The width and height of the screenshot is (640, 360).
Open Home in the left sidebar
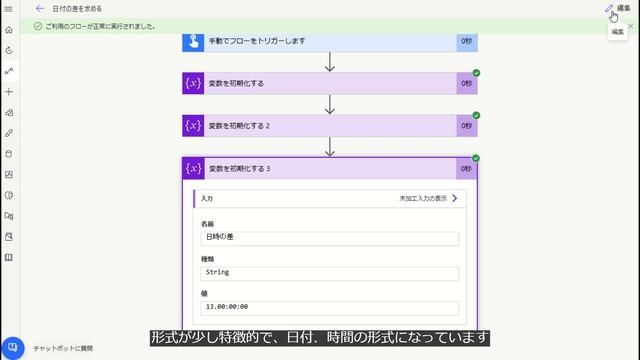(9, 30)
